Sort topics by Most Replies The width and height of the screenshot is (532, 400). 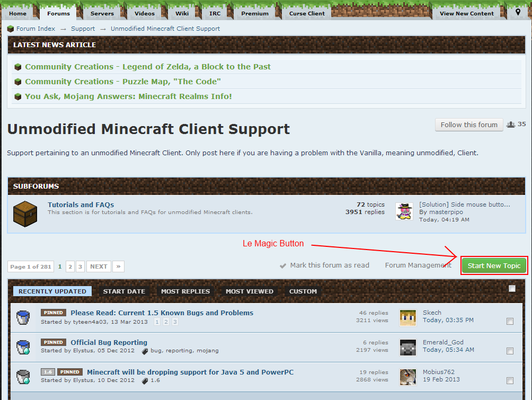[185, 291]
